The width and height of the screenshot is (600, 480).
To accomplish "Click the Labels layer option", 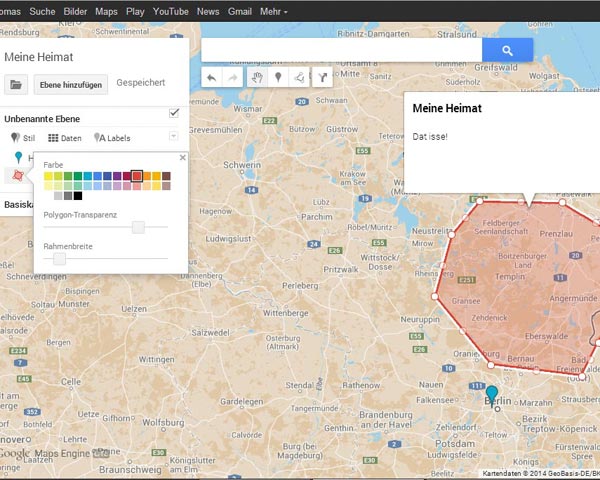I will pos(112,138).
